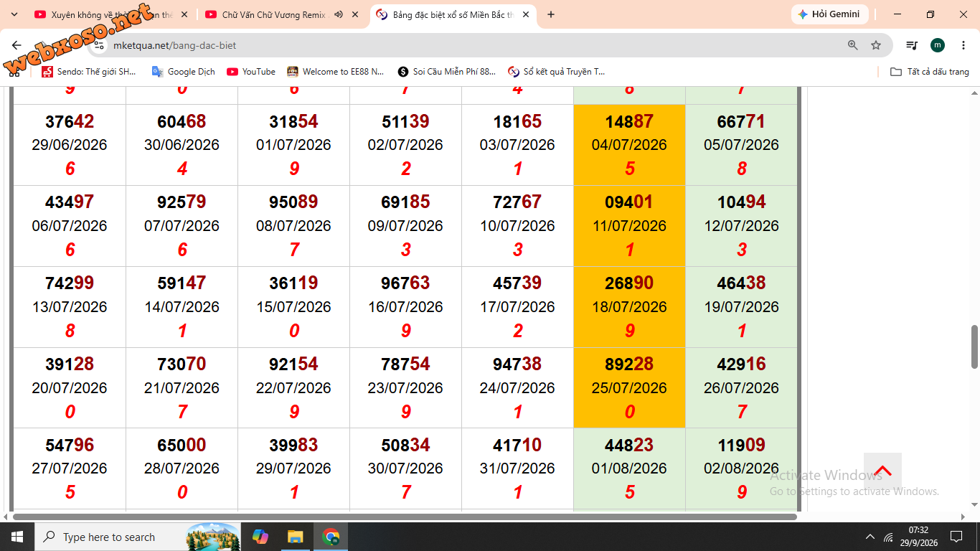The width and height of the screenshot is (980, 551).
Task: Select the date 11/07/2026
Action: 629,226
